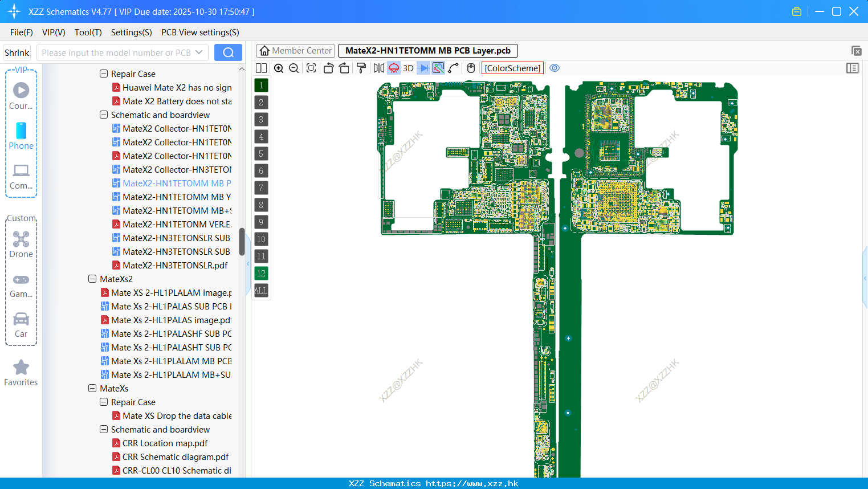This screenshot has width=868, height=489.
Task: Toggle the red highlight lamp tool
Action: [x=394, y=68]
